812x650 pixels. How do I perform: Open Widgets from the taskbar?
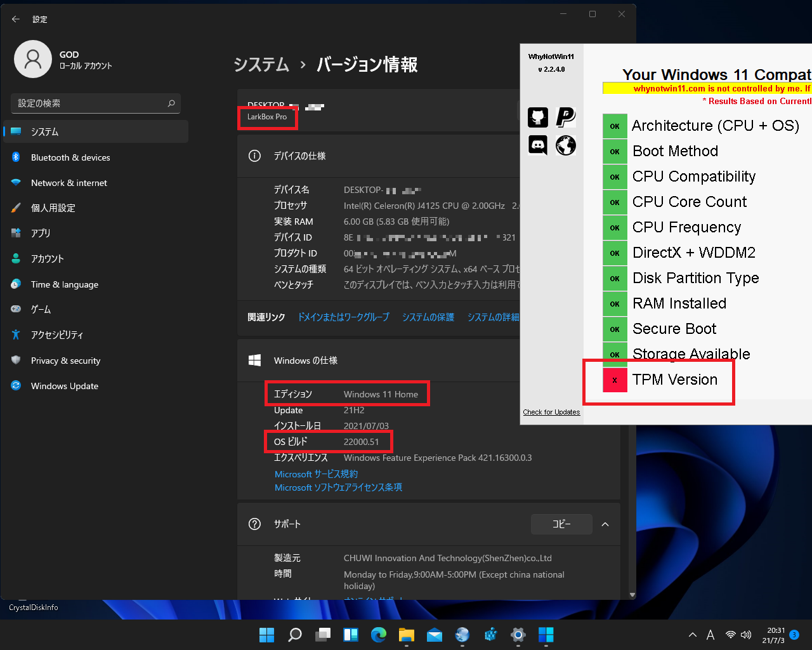(351, 635)
